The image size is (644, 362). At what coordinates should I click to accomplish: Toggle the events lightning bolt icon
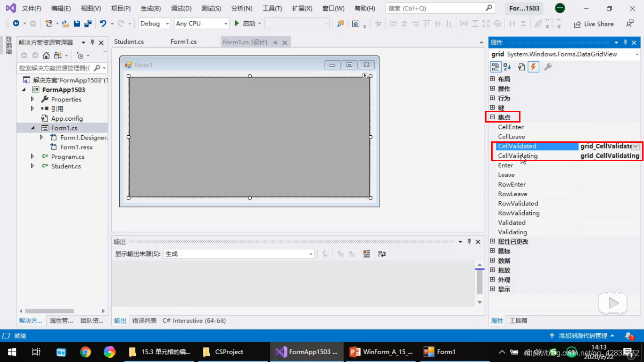[x=533, y=67]
